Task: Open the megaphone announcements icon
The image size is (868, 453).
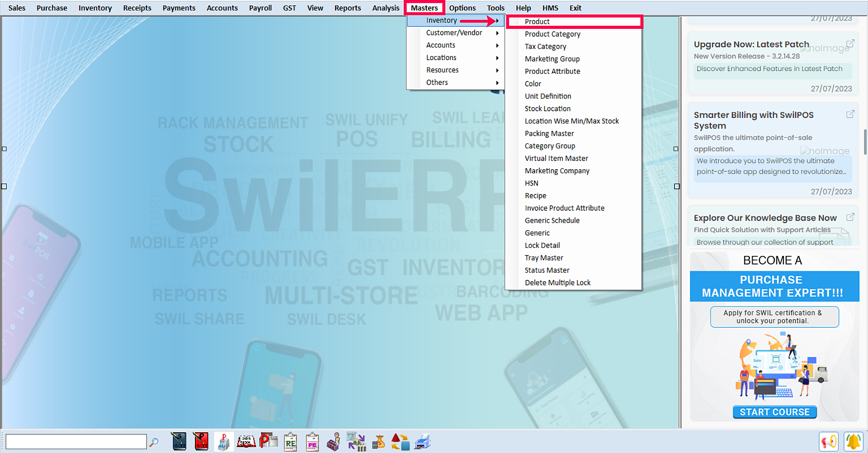Action: 829,442
